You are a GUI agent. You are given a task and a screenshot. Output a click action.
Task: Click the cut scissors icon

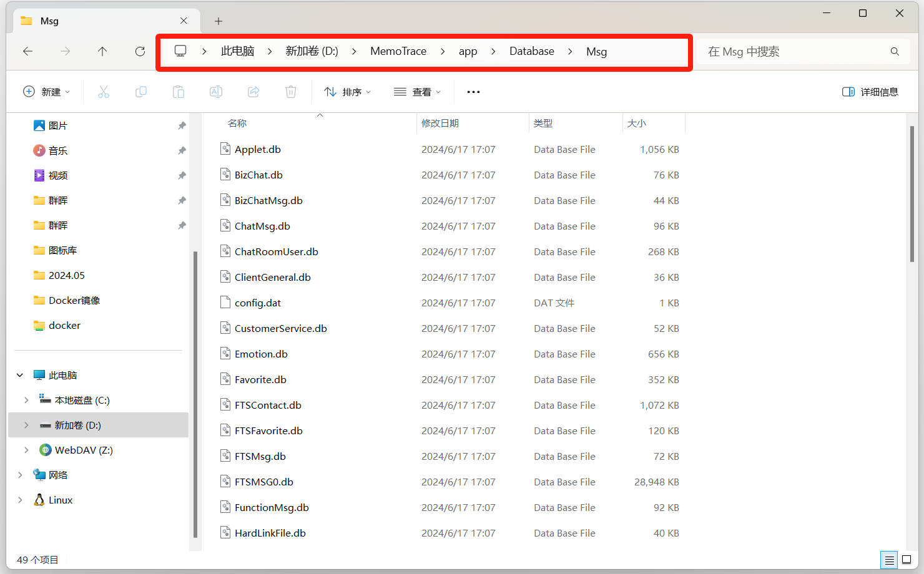pos(104,92)
